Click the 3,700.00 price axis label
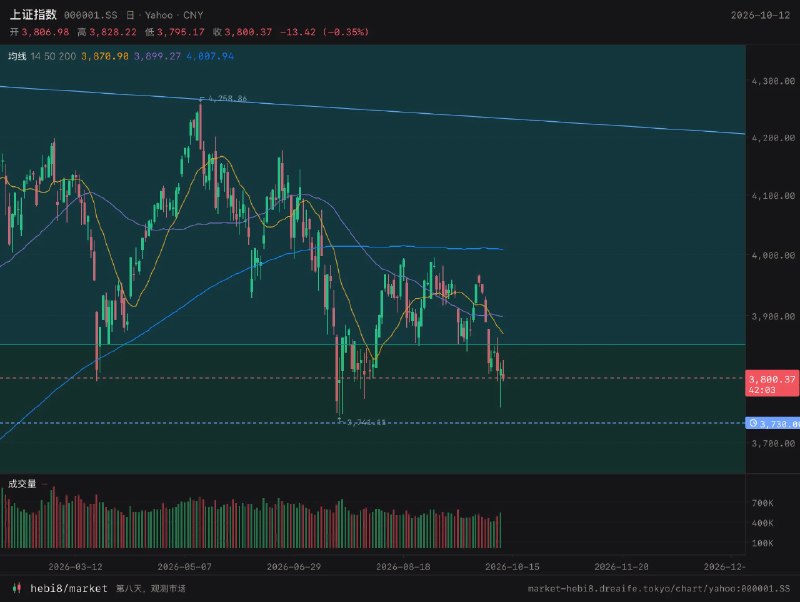Image resolution: width=800 pixels, height=602 pixels. tap(773, 443)
